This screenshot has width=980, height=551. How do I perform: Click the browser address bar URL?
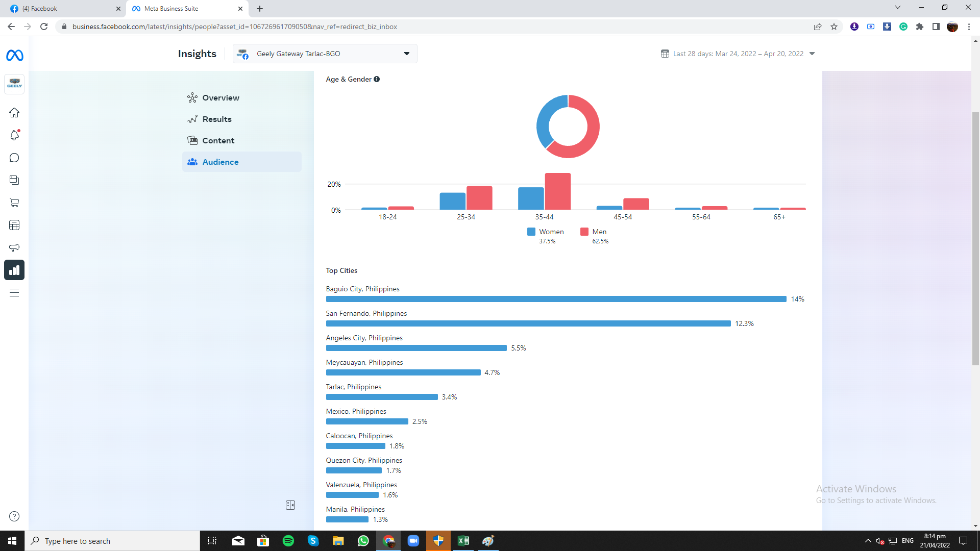235,27
